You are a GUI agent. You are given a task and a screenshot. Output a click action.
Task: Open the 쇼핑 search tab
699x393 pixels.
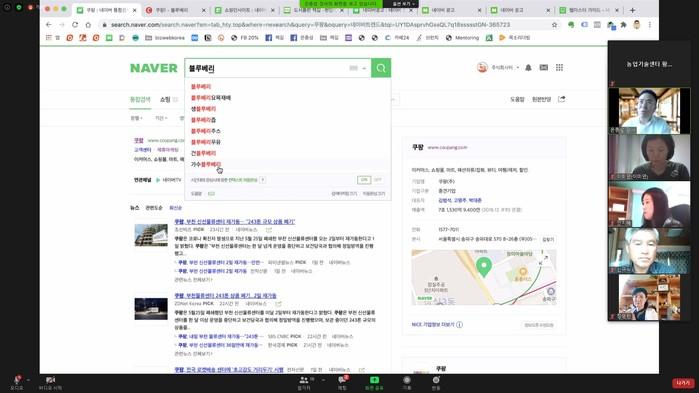(x=165, y=99)
